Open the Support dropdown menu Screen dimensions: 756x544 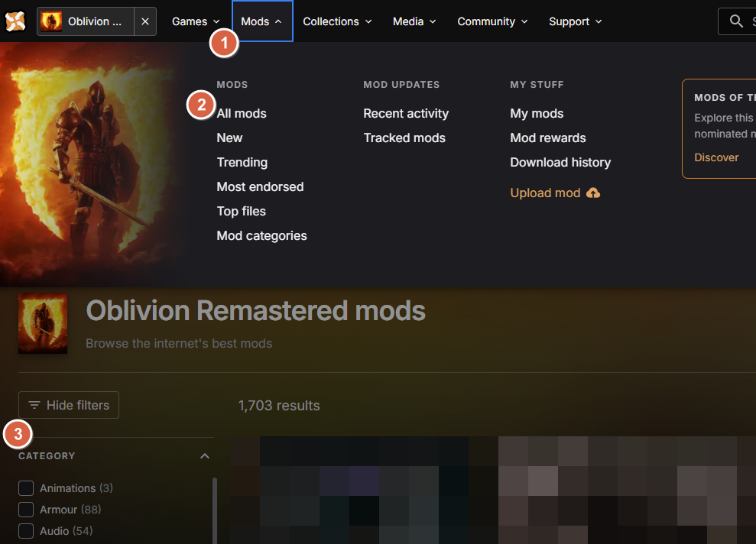[575, 21]
